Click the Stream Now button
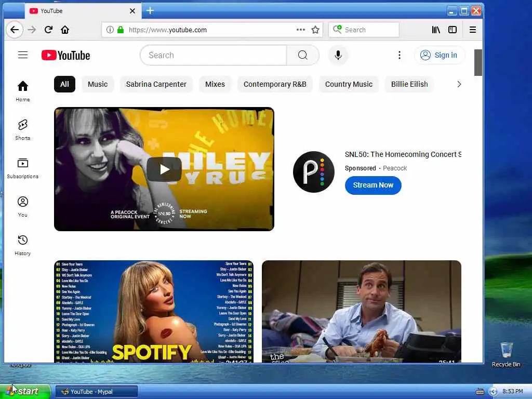This screenshot has width=532, height=399. (x=373, y=185)
